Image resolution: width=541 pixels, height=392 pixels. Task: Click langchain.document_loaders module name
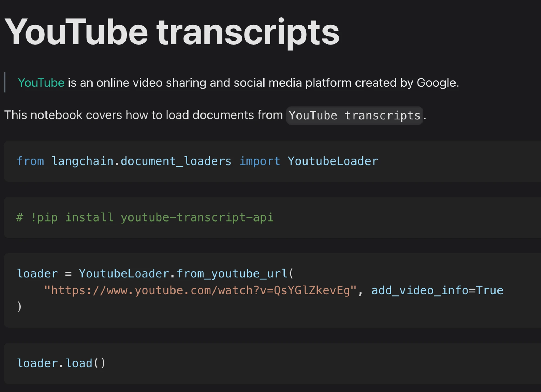[141, 161]
